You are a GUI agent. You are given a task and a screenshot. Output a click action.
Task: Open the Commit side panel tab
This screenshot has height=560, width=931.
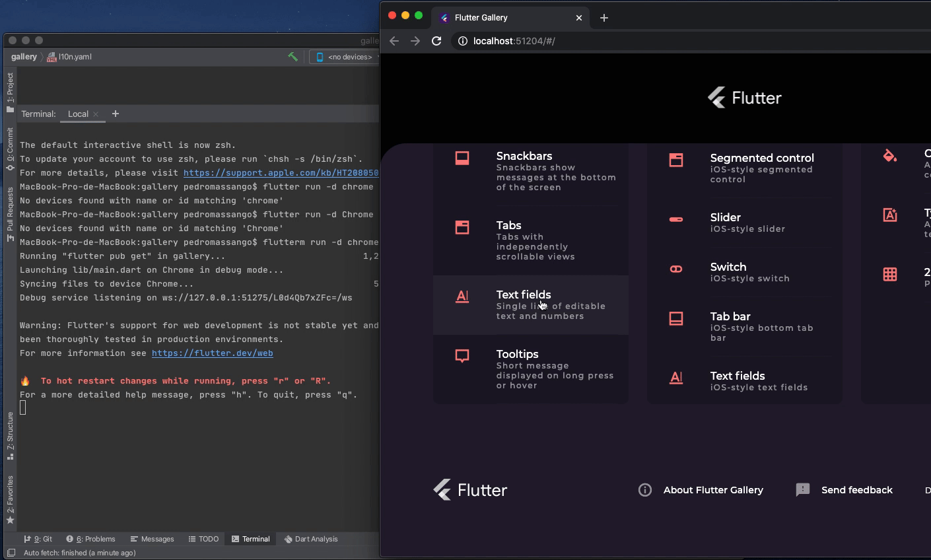tap(10, 149)
